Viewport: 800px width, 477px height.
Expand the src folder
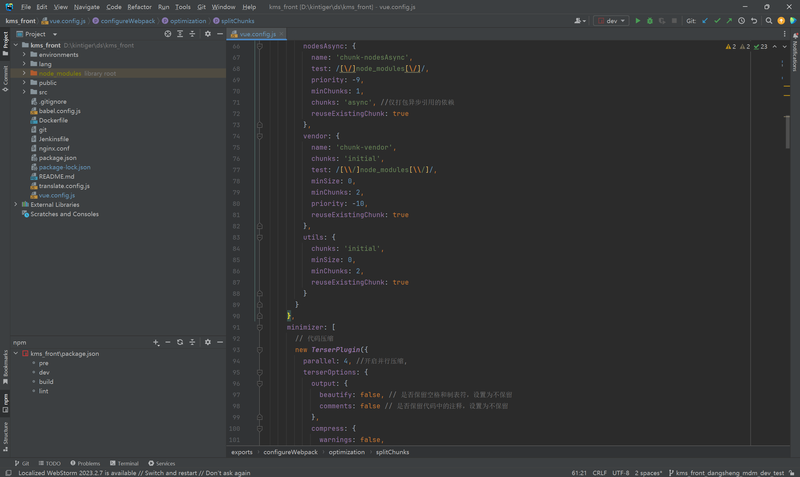point(24,92)
